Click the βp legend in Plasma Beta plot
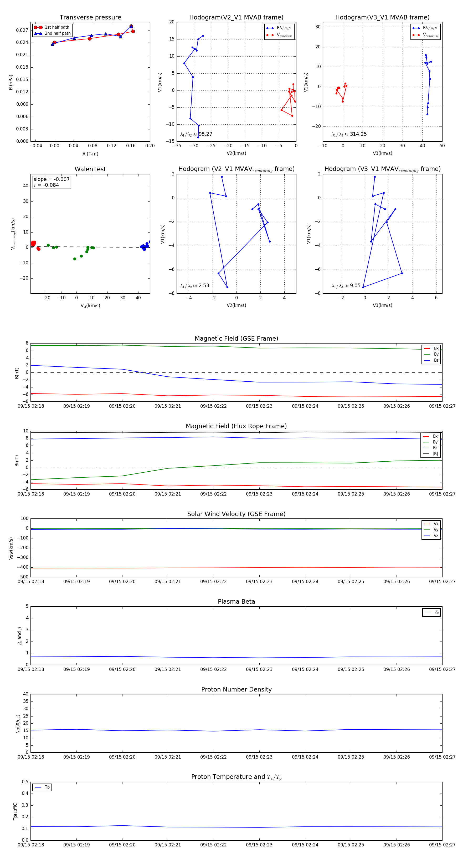 [431, 612]
